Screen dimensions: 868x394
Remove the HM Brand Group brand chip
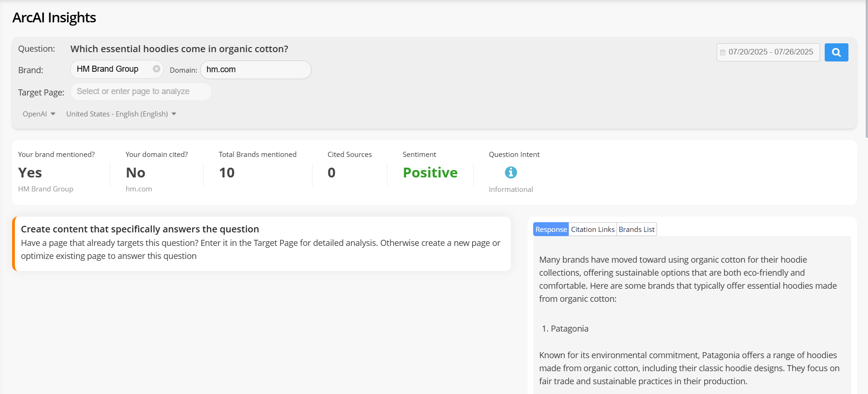click(x=156, y=69)
